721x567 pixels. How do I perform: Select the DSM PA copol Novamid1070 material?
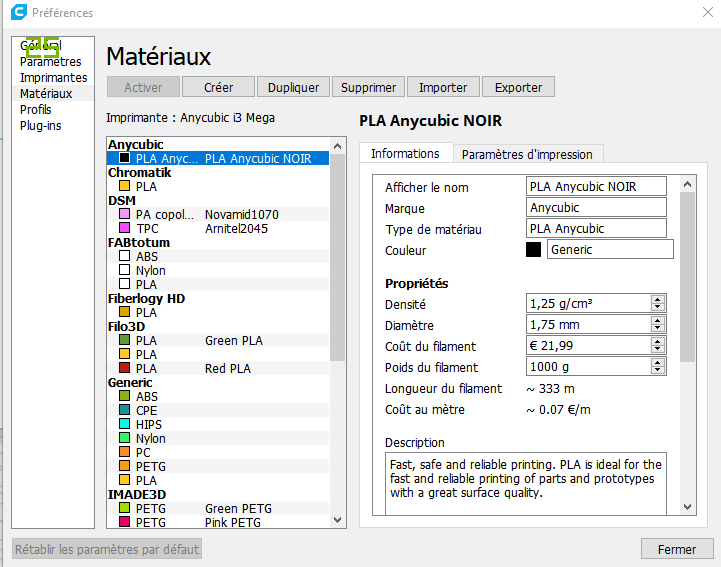(x=218, y=214)
